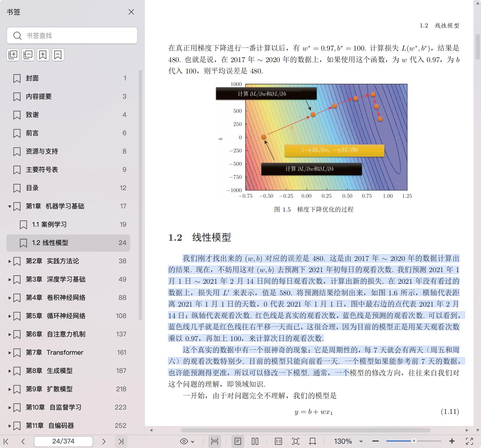Viewport: 481px width, 448px height.
Task: Jump to the 致谢 bookmark
Action: point(68,115)
